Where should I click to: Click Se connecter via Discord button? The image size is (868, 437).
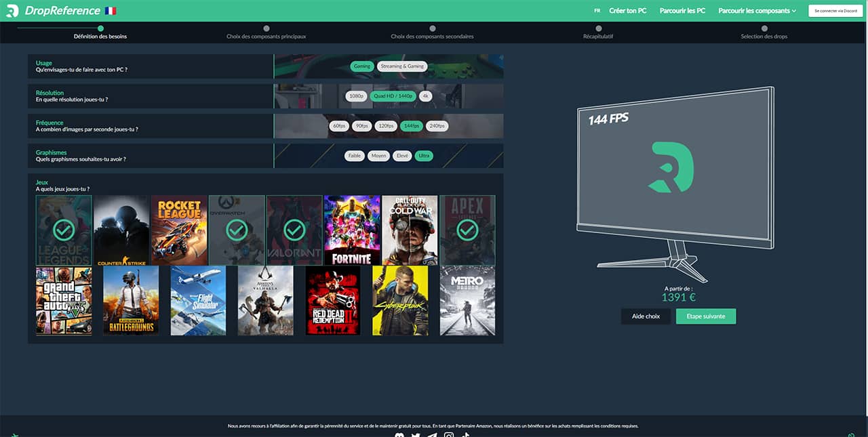tap(835, 11)
